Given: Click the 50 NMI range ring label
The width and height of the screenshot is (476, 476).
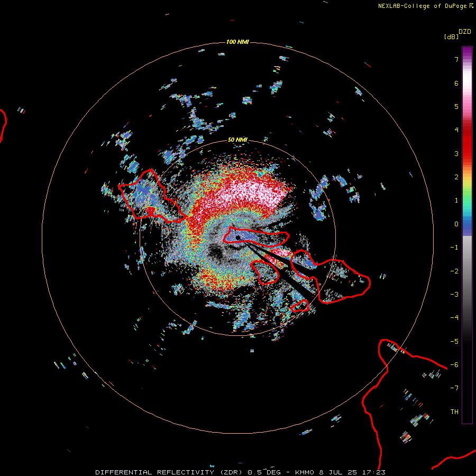Looking at the screenshot, I should click(237, 140).
